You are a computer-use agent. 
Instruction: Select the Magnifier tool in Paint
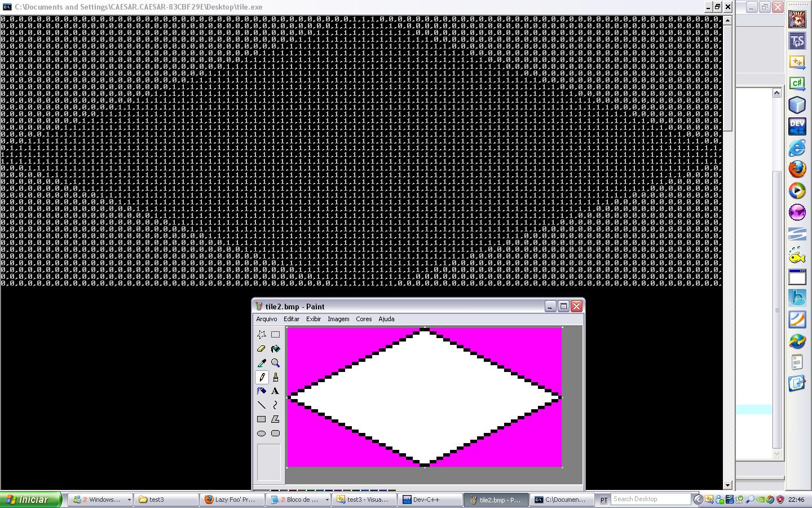tap(275, 363)
